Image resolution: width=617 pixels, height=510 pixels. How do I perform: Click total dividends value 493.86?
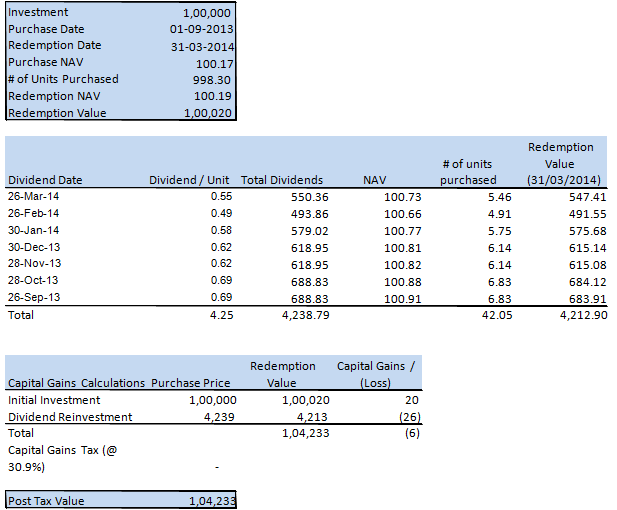point(309,214)
